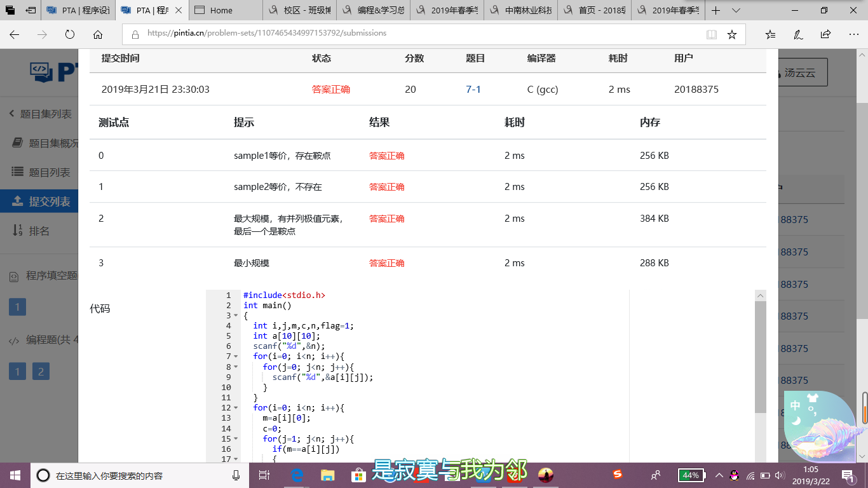868x488 pixels.
Task: Open the Edge settings and more menu
Action: 853,34
